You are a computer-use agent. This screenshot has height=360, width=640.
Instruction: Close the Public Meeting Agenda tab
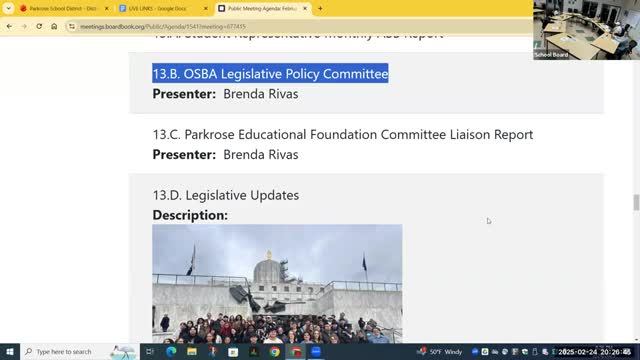click(x=305, y=8)
